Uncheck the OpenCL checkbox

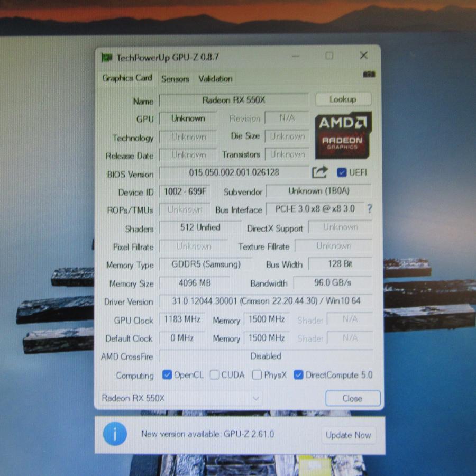coord(167,375)
